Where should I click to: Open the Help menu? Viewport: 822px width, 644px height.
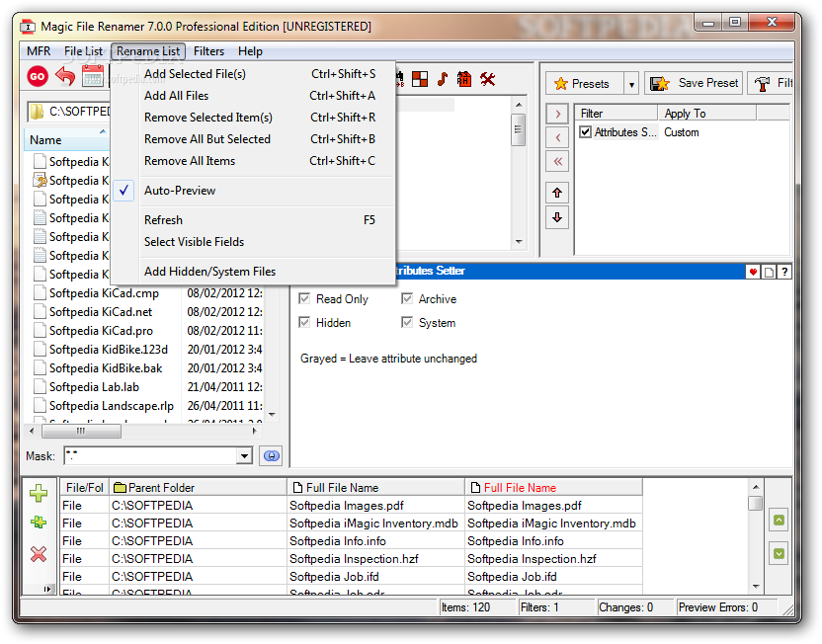pyautogui.click(x=250, y=51)
